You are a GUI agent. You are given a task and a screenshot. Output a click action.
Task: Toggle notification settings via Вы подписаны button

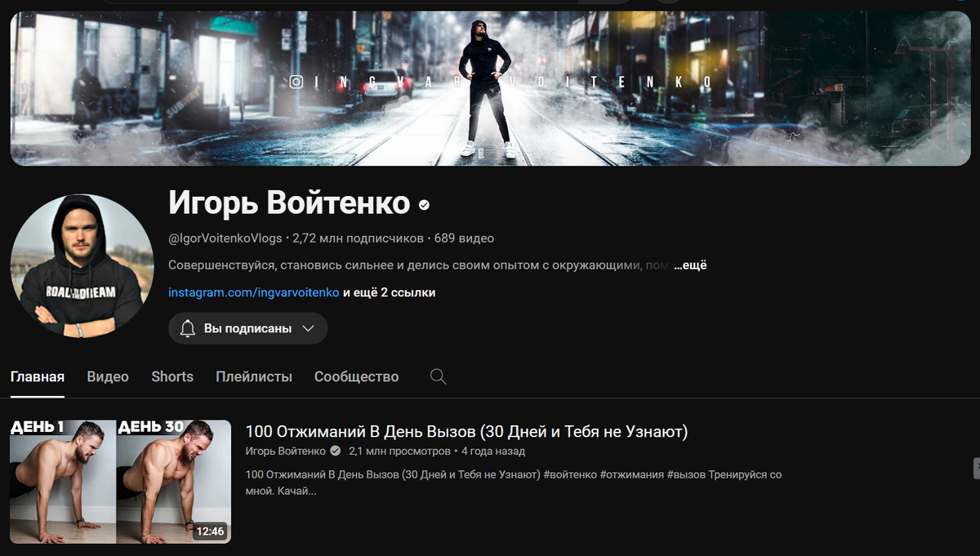coord(247,327)
